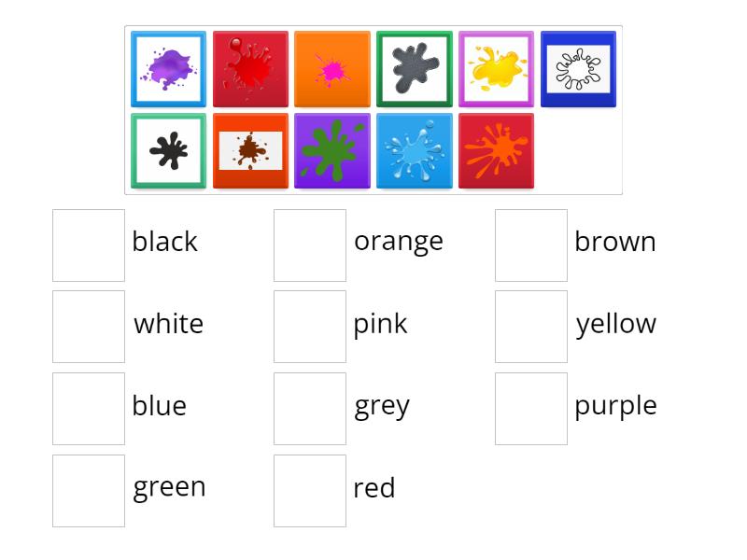Click the answer box beside white
This screenshot has height=560, width=747.
pyautogui.click(x=89, y=327)
